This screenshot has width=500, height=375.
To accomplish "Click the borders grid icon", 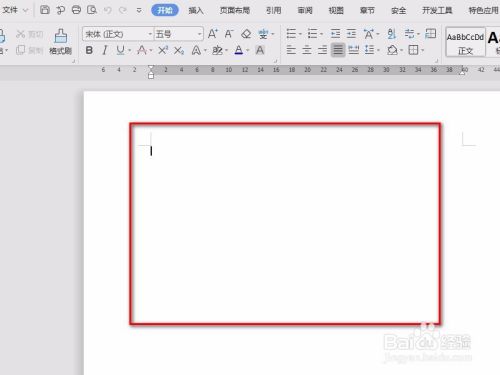I will pyautogui.click(x=413, y=50).
